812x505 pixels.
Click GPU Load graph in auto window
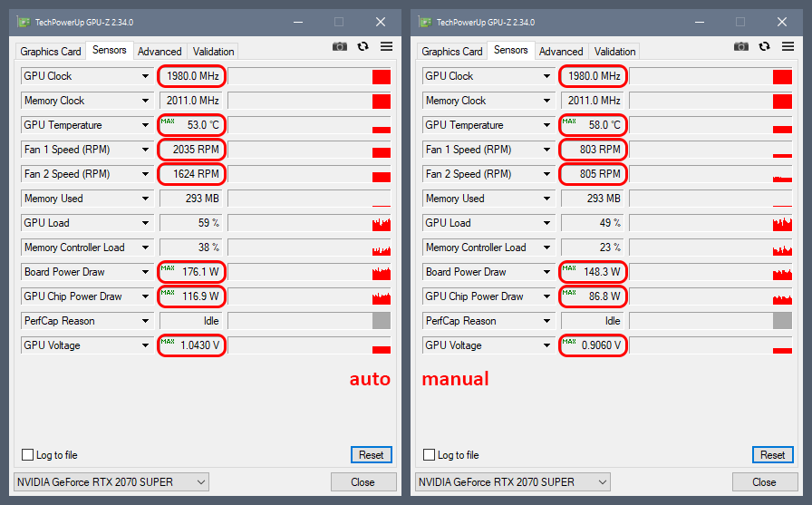(309, 223)
